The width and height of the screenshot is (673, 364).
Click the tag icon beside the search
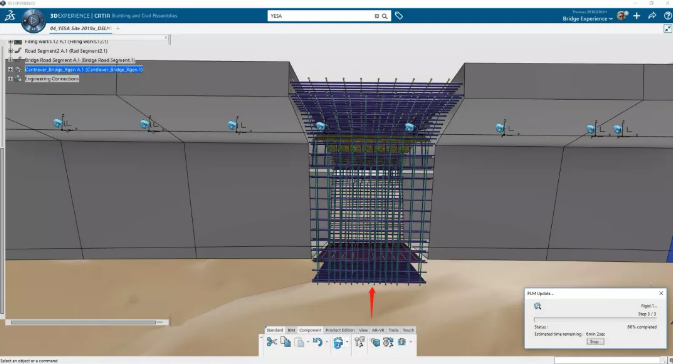(x=399, y=16)
